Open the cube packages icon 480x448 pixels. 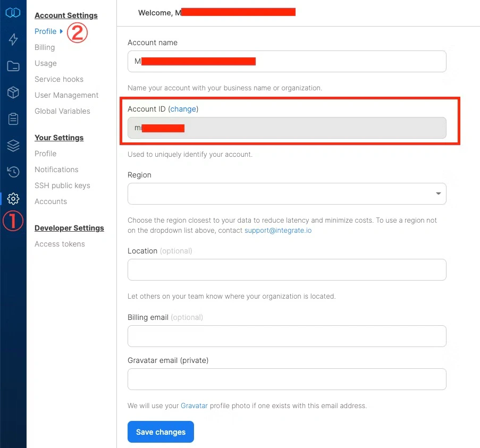click(13, 92)
